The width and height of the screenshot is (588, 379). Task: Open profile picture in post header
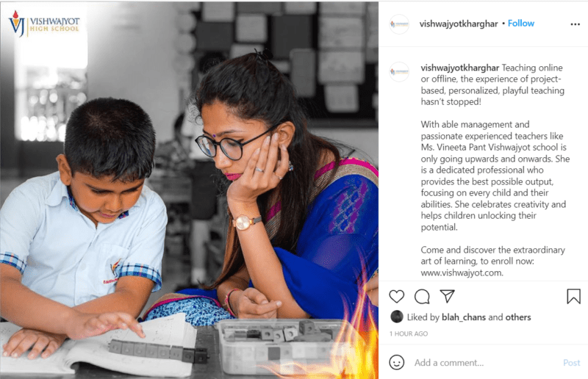click(x=399, y=24)
